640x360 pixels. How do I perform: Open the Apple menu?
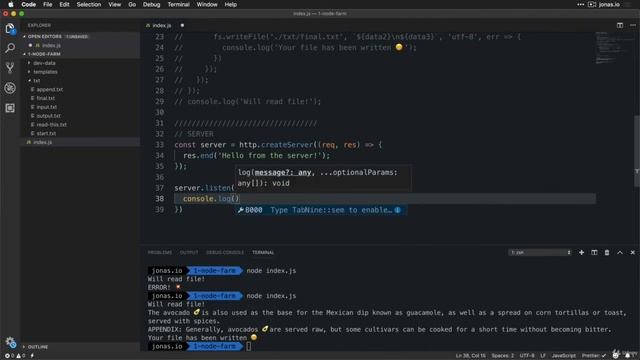pyautogui.click(x=11, y=4)
